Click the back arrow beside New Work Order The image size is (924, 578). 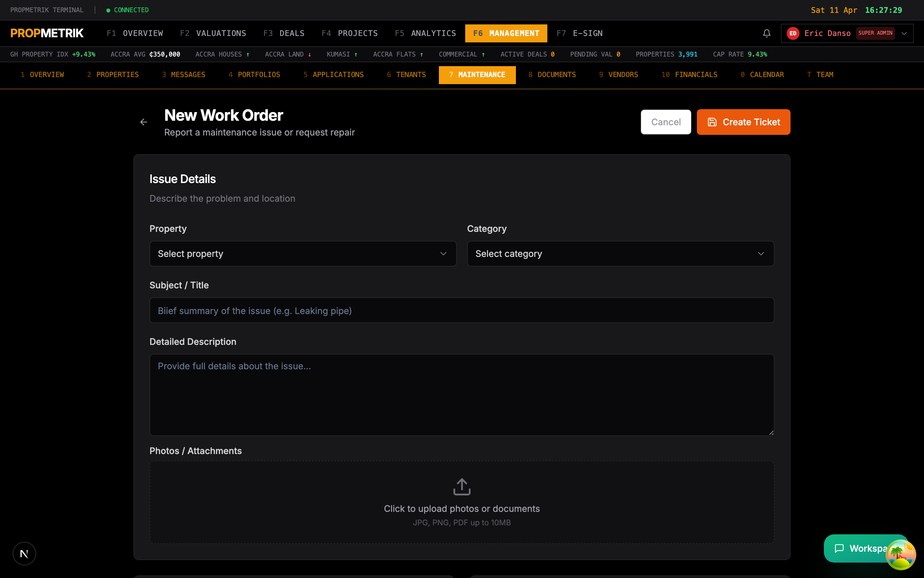(x=143, y=122)
